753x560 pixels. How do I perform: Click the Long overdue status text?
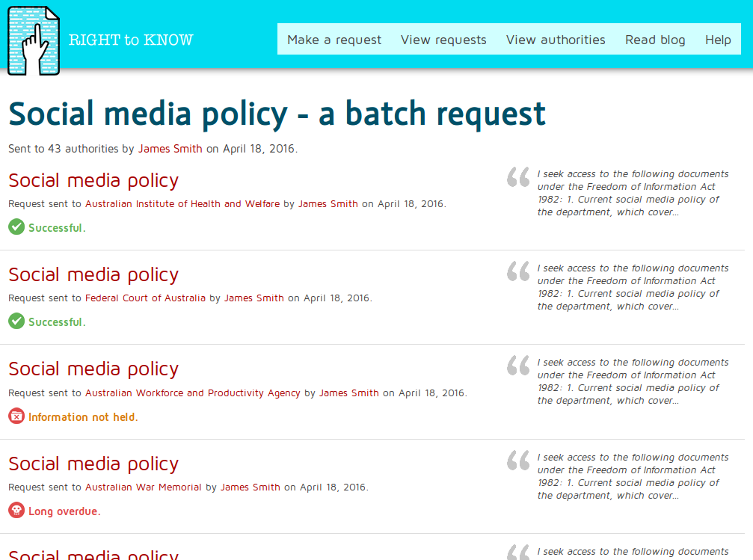[64, 511]
